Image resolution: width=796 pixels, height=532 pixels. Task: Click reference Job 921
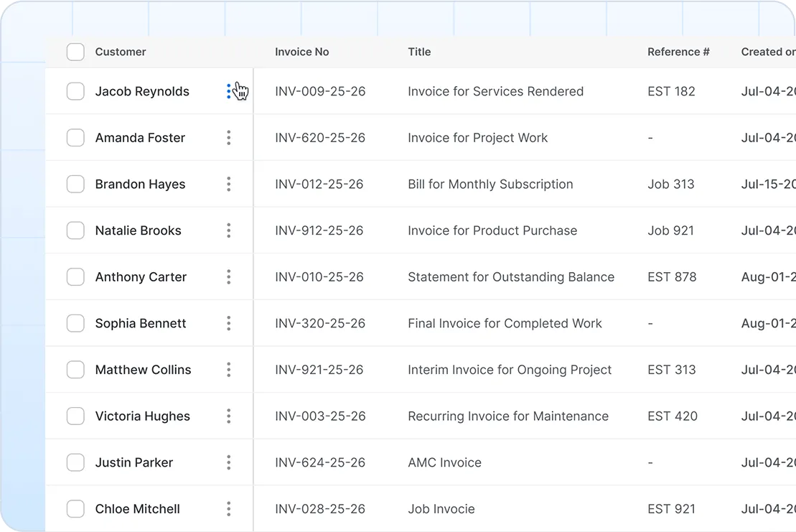point(670,230)
